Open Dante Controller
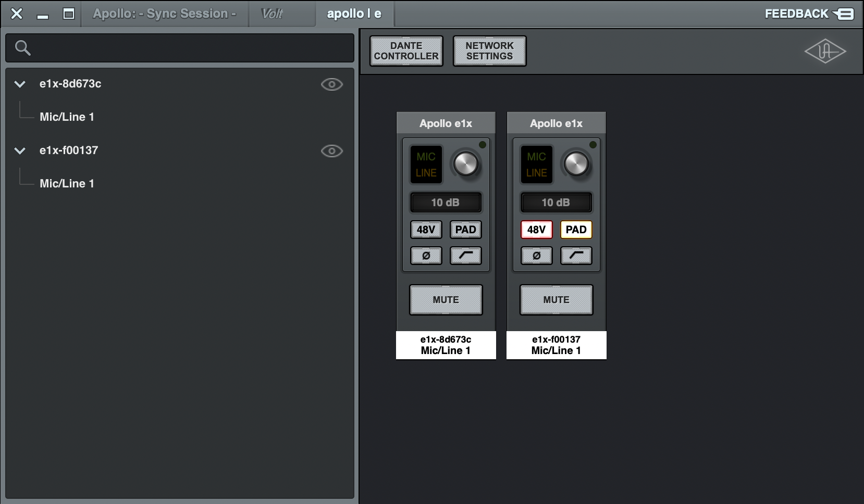 click(406, 51)
